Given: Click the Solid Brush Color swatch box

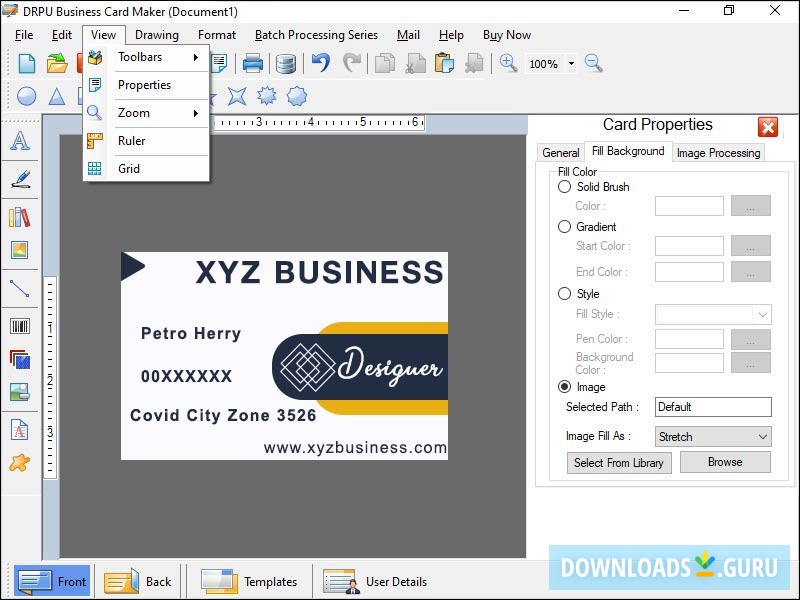Looking at the screenshot, I should [689, 206].
